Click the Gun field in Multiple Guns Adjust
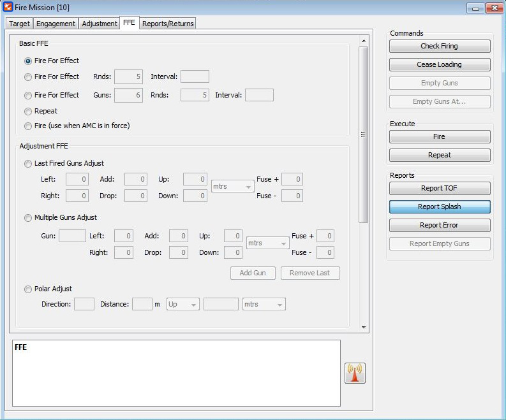 [x=72, y=236]
